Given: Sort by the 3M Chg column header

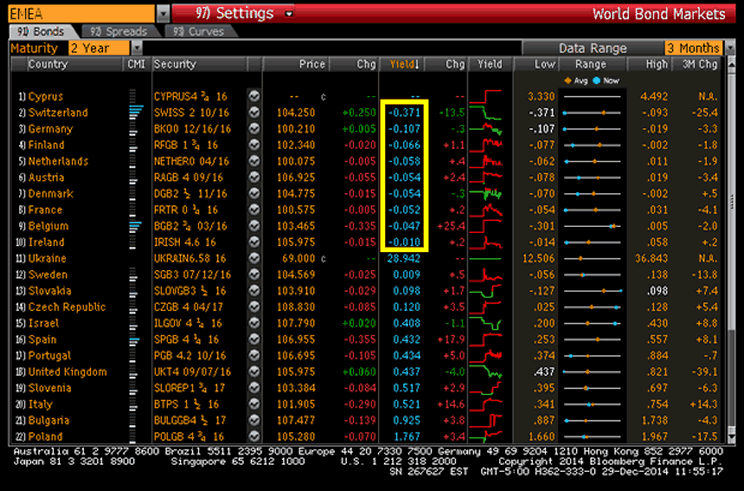Looking at the screenshot, I should point(698,64).
